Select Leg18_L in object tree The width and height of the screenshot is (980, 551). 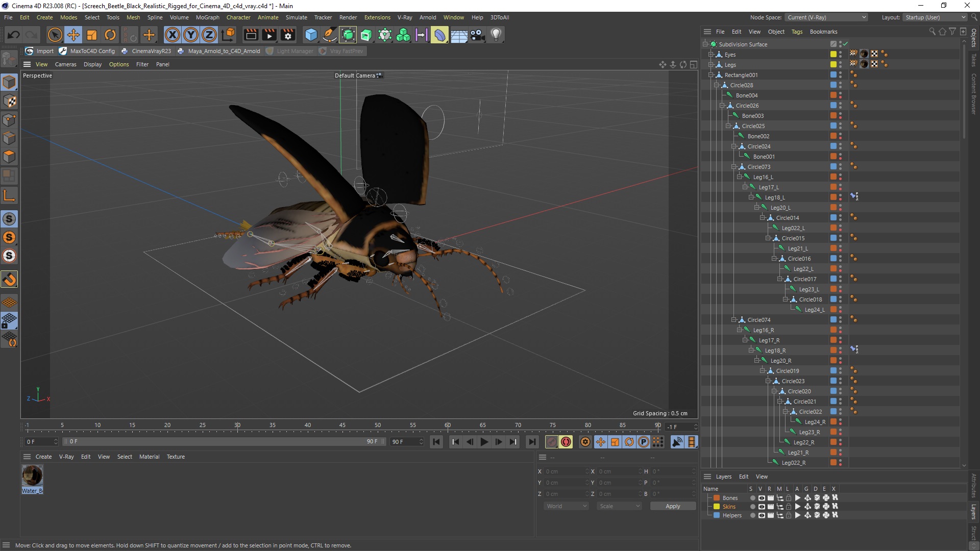[774, 197]
